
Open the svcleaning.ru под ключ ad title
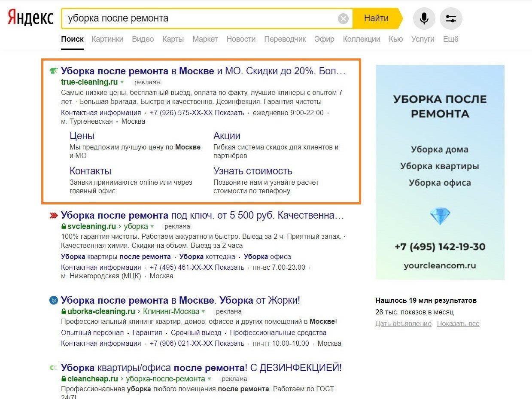pyautogui.click(x=203, y=215)
